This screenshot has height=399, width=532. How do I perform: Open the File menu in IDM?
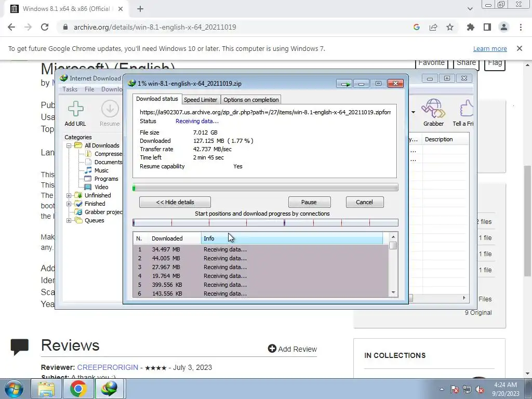[89, 89]
